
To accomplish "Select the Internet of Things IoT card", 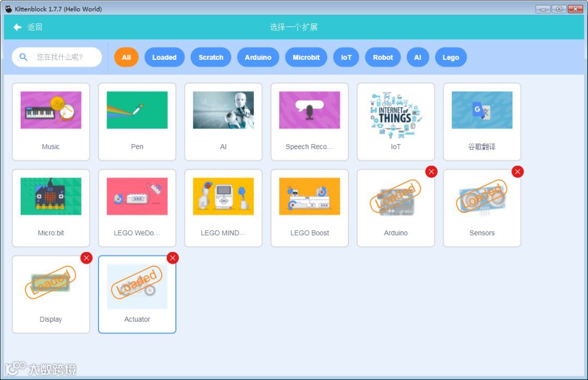I will click(396, 122).
